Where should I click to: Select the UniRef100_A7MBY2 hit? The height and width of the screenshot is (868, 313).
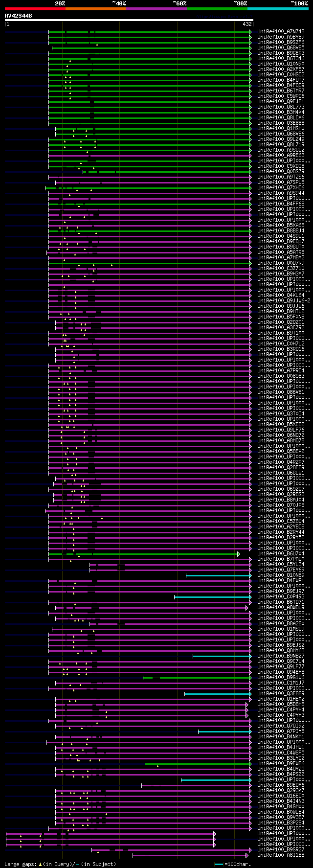pyautogui.click(x=281, y=258)
